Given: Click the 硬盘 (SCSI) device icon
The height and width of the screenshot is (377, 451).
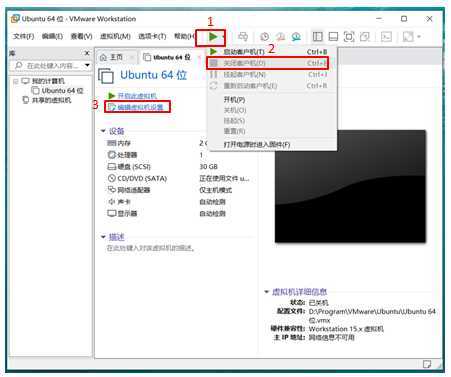Looking at the screenshot, I should (112, 166).
